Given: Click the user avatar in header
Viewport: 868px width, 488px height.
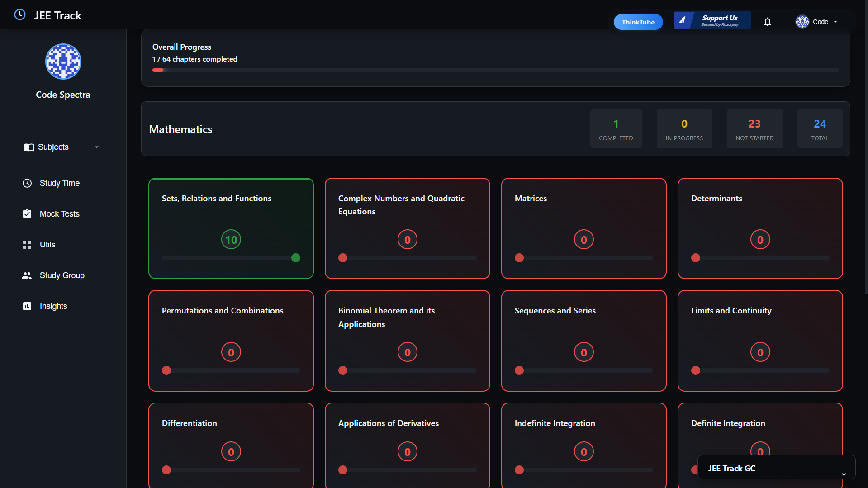Looking at the screenshot, I should click(x=802, y=22).
